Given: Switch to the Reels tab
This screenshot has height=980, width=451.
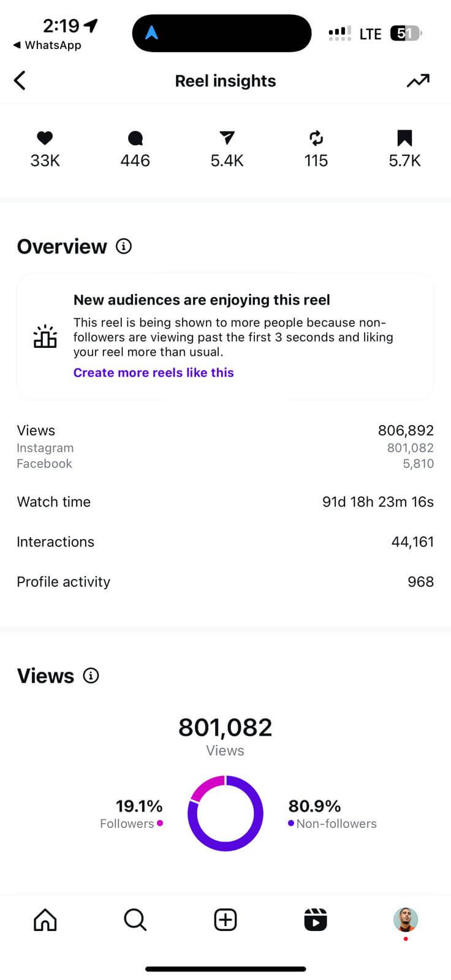Looking at the screenshot, I should tap(316, 919).
